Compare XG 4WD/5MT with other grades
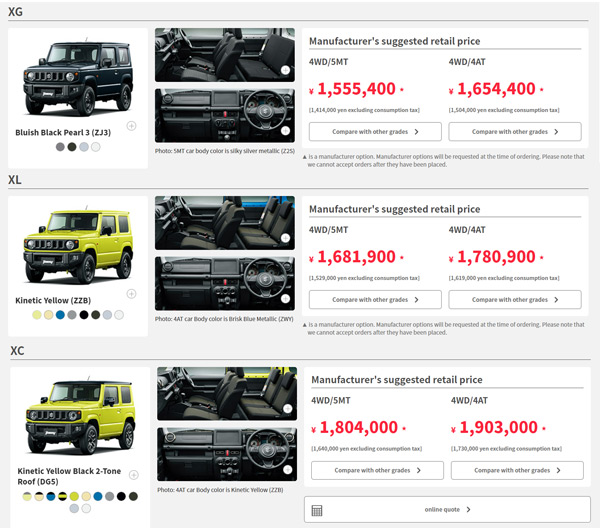600x528 pixels. [374, 132]
